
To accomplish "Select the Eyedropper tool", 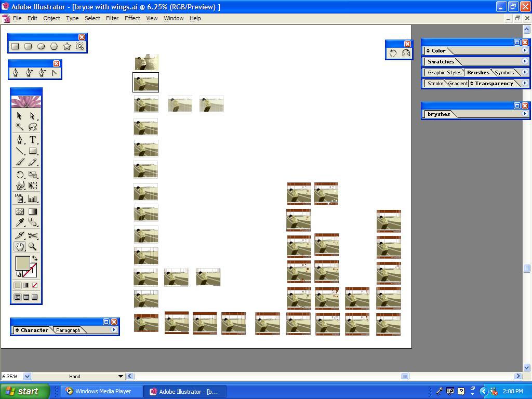I will [x=19, y=222].
